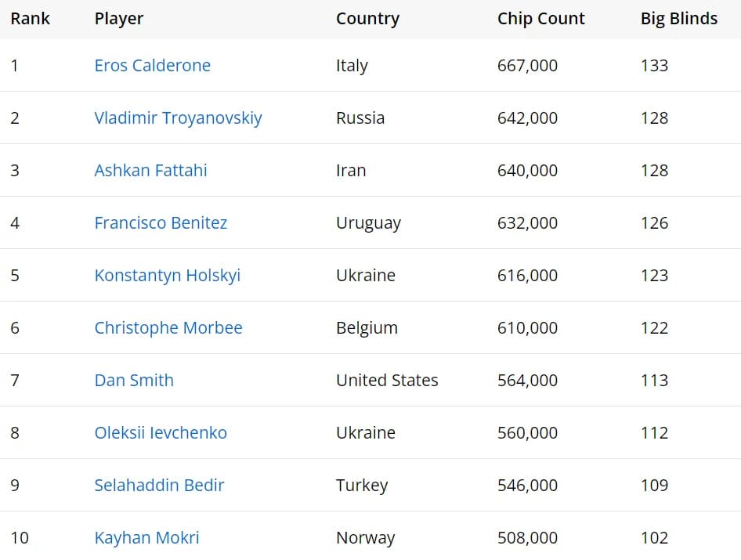Click the Norway country cell

[x=365, y=537]
